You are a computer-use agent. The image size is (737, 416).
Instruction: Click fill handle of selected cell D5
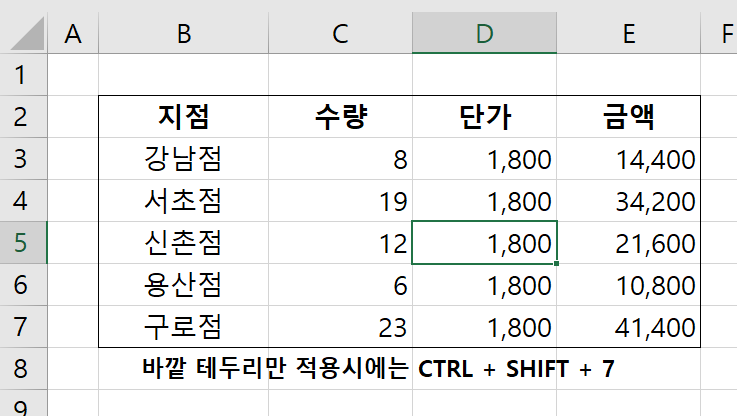pyautogui.click(x=557, y=264)
